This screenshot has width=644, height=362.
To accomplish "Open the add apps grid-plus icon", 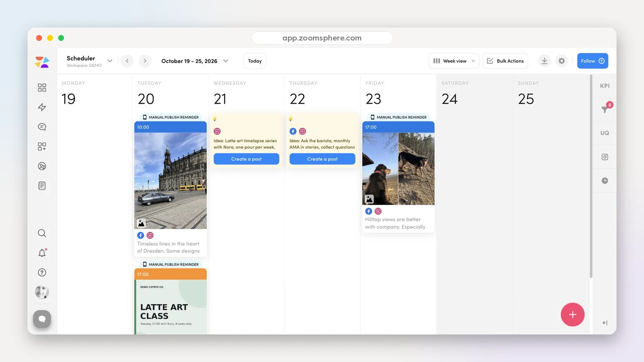I will 42,146.
